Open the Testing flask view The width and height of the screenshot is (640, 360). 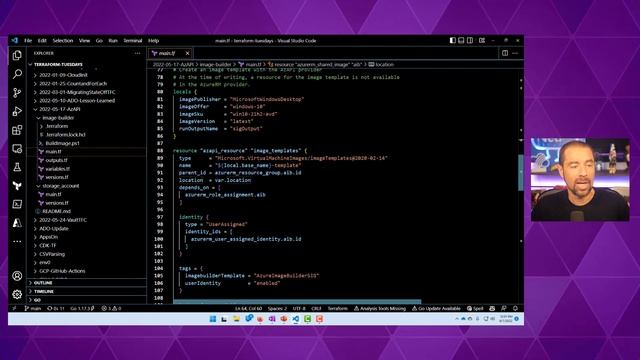17,167
